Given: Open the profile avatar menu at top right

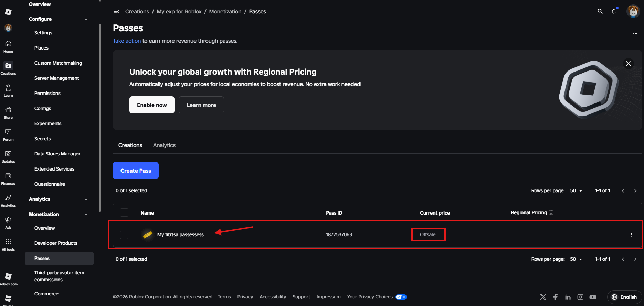Looking at the screenshot, I should (x=633, y=11).
